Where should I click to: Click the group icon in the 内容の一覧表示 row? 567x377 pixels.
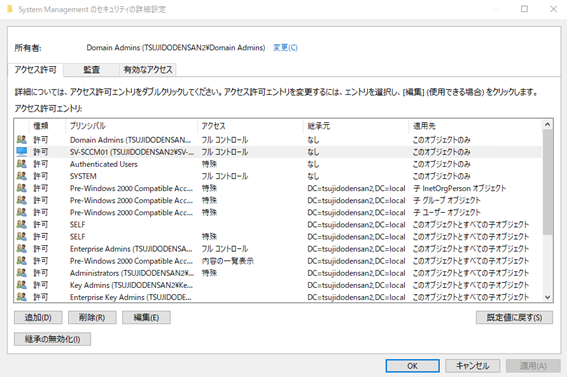tap(22, 261)
